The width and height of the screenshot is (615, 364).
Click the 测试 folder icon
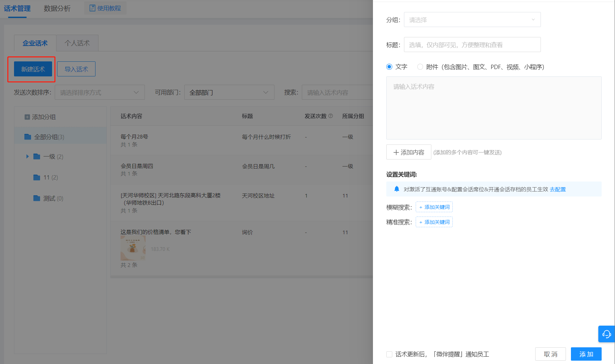[37, 198]
